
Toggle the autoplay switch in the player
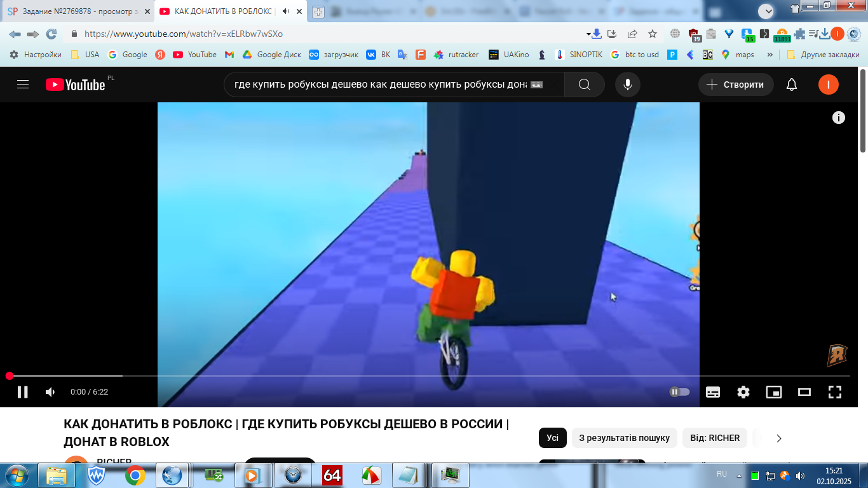coord(679,392)
